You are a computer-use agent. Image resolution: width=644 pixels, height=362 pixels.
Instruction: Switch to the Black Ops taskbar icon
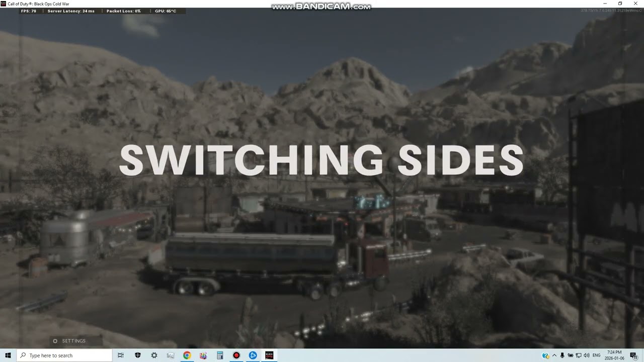click(269, 355)
